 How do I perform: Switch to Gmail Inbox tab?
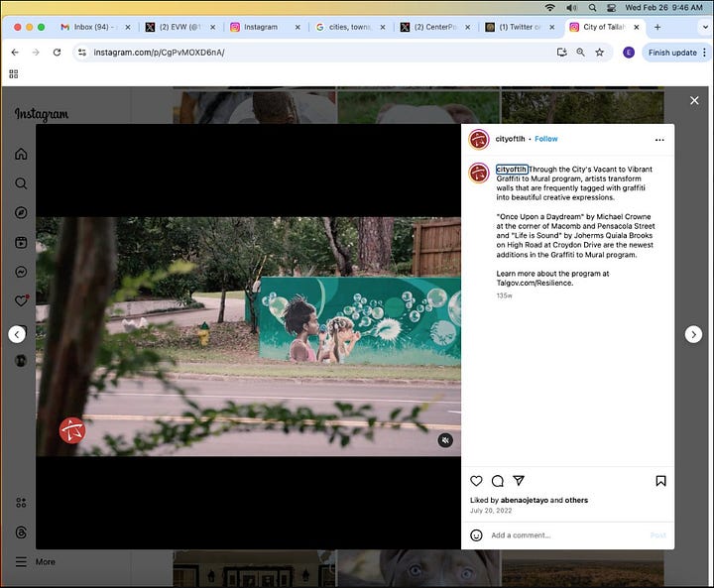(x=95, y=28)
